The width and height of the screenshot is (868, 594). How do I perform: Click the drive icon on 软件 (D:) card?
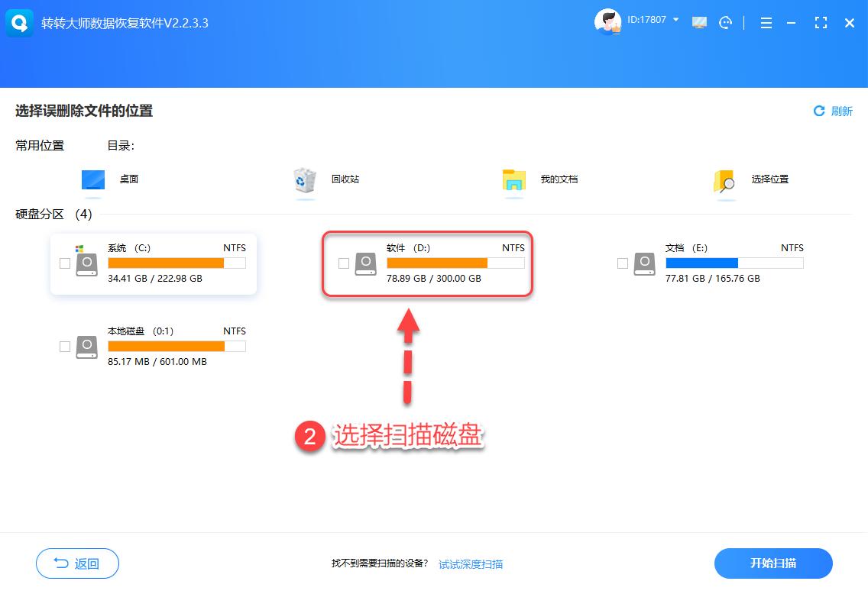point(365,263)
